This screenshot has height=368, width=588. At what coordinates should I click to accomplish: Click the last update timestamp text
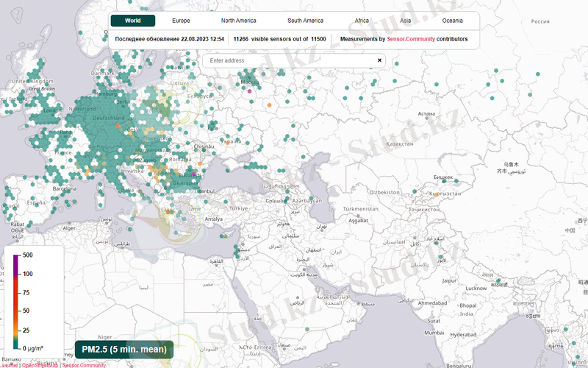point(170,39)
